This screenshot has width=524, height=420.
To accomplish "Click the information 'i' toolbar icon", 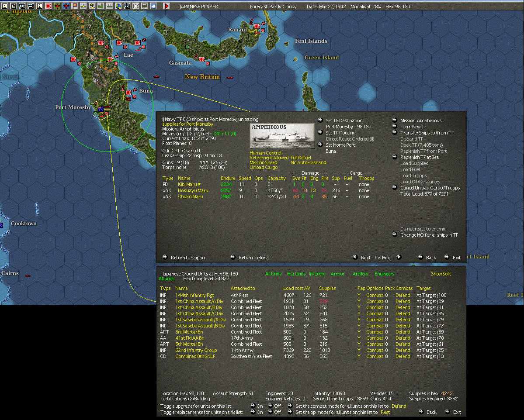I will (39, 6).
